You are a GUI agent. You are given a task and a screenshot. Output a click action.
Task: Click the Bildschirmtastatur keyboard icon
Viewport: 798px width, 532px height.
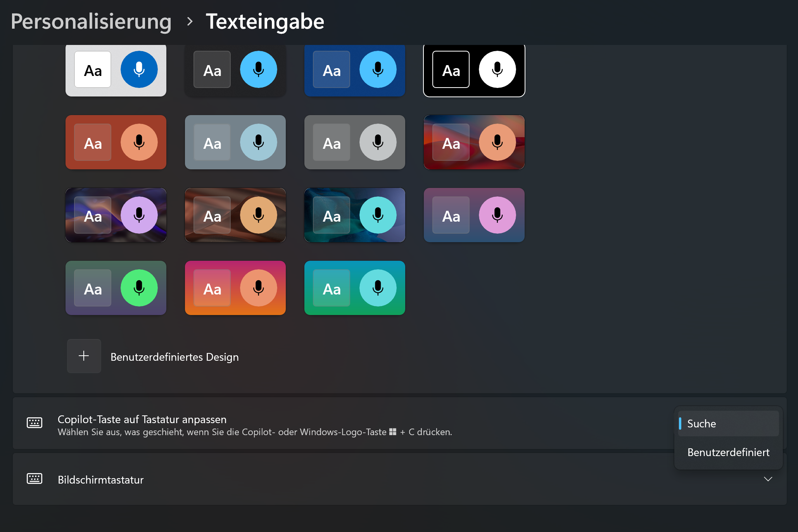click(35, 479)
